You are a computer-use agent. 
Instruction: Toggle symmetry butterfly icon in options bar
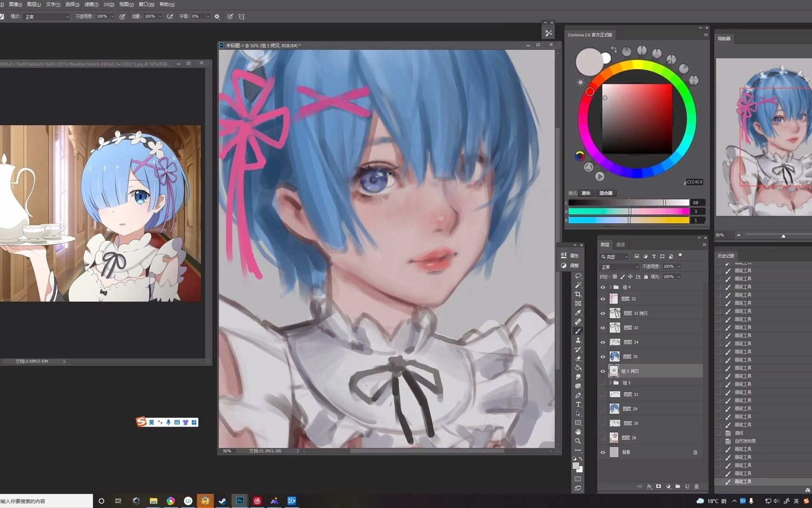click(242, 16)
